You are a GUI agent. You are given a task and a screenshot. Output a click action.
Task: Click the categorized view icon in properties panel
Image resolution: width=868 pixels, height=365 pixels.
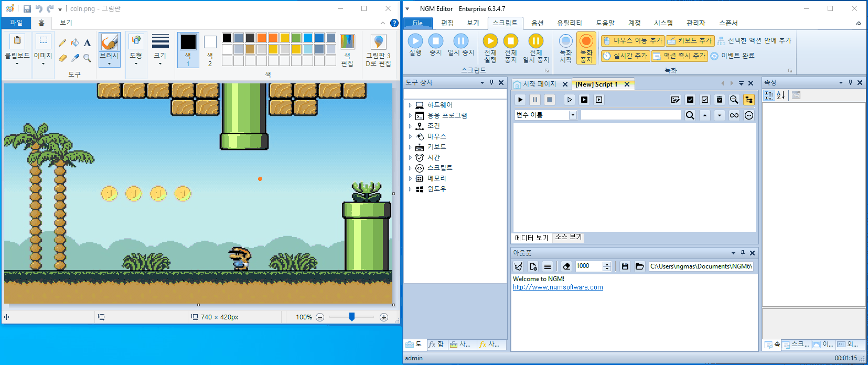click(x=769, y=95)
